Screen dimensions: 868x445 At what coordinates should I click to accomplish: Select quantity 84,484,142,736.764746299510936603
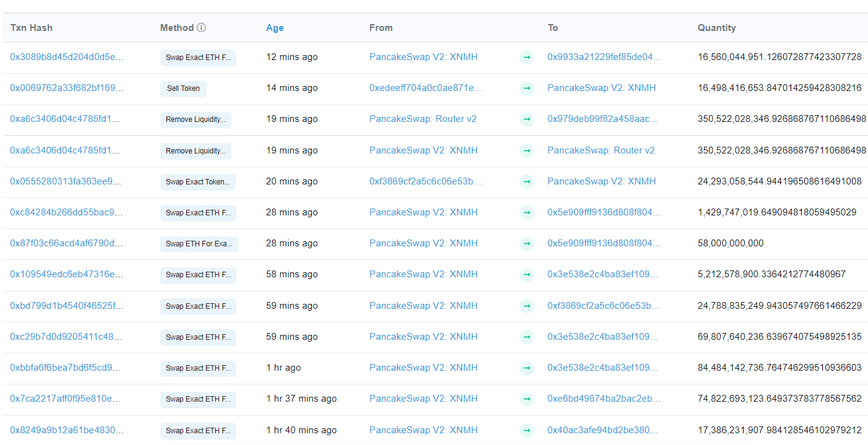(x=780, y=368)
